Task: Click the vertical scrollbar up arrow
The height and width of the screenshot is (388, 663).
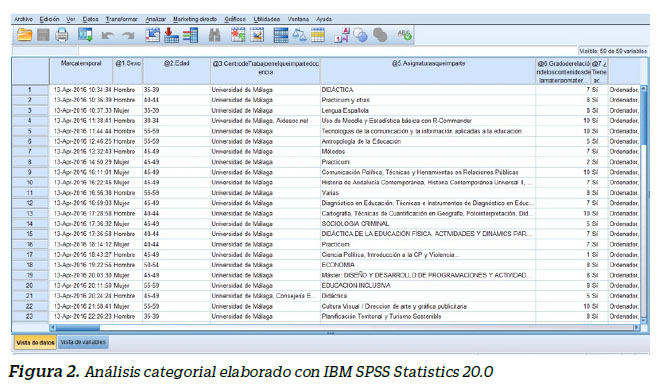Action: (x=644, y=88)
